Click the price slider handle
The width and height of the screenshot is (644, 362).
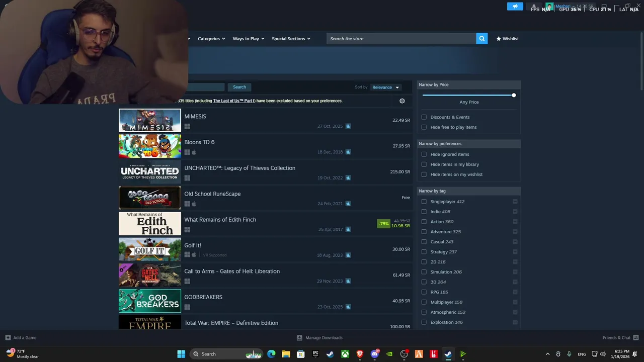coord(514,96)
